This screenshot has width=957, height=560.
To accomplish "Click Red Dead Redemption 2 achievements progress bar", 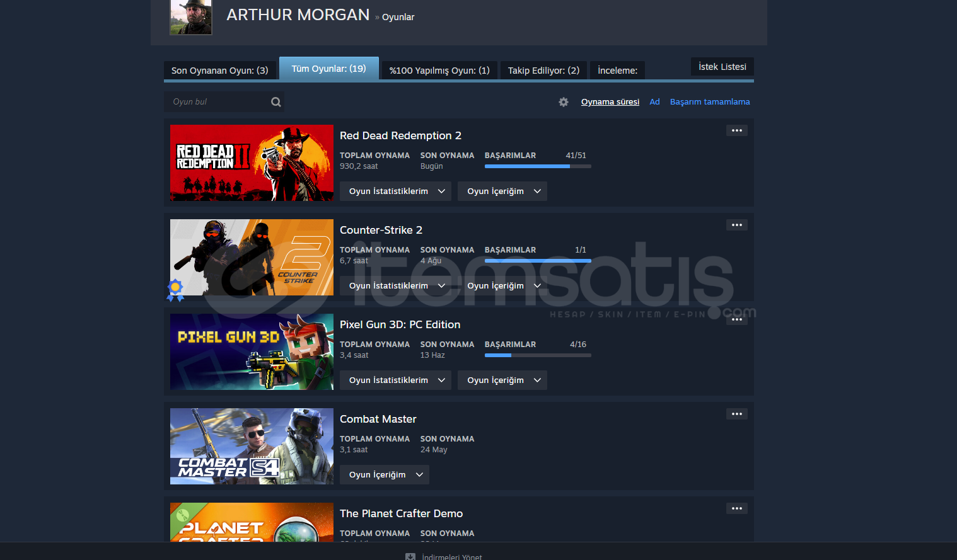I will point(538,166).
